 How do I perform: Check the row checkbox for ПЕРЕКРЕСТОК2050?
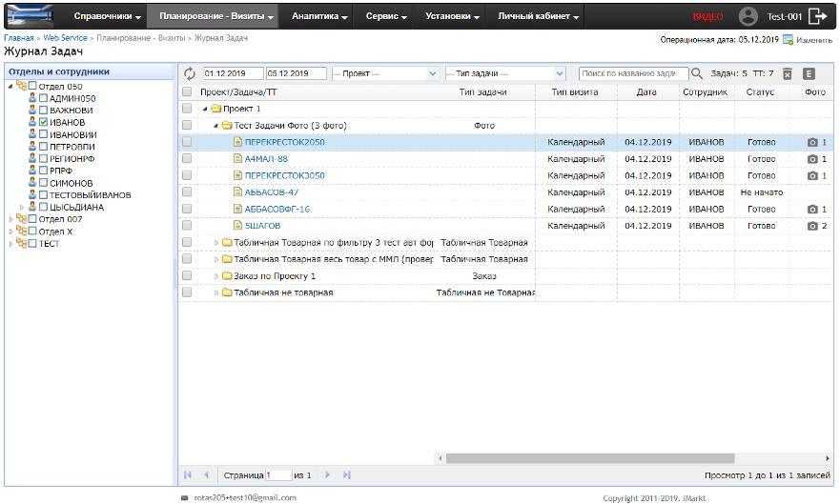[x=187, y=142]
